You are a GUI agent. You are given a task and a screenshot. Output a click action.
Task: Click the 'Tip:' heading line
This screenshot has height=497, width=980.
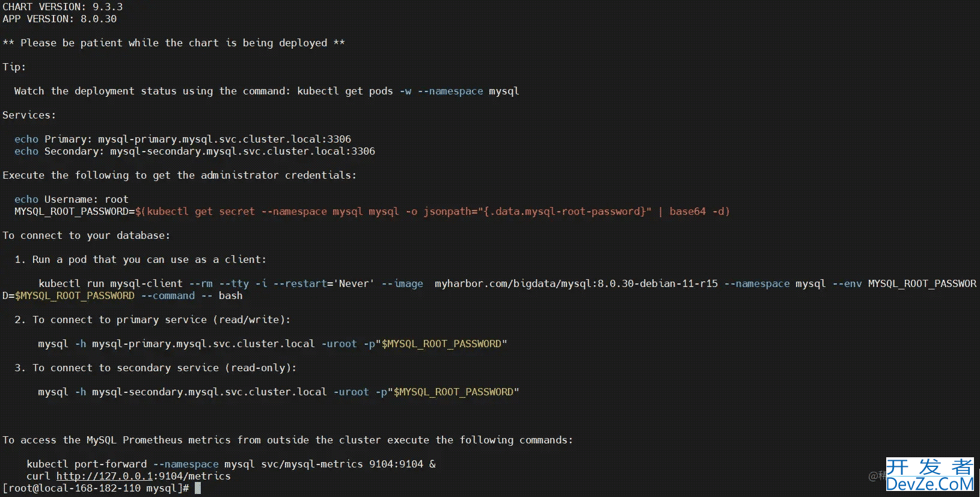tap(14, 67)
